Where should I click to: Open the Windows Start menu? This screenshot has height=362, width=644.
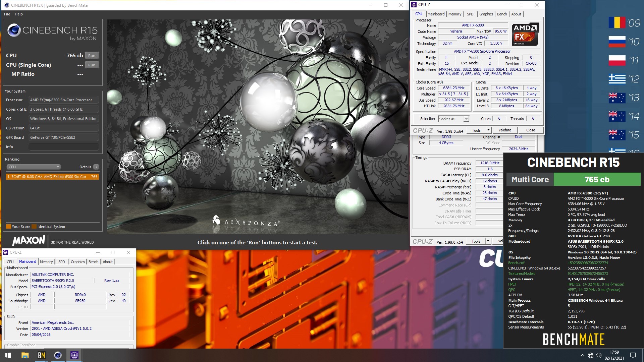click(8, 355)
